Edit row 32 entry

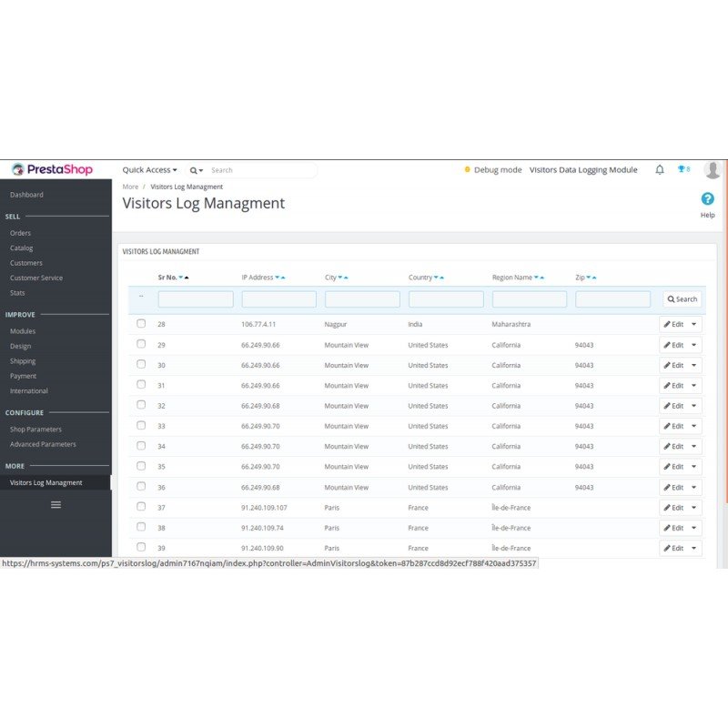pyautogui.click(x=673, y=406)
